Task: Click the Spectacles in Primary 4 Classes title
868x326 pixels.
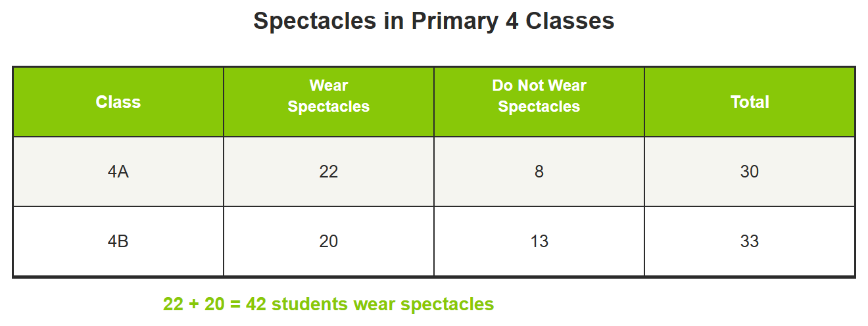Action: pos(434,21)
